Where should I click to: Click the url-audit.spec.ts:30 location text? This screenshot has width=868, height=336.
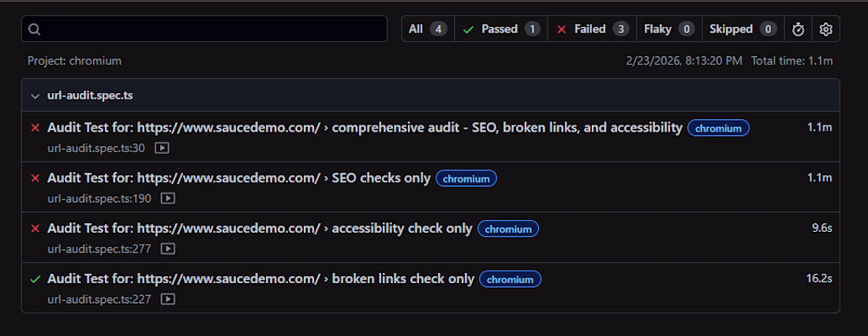tap(96, 148)
